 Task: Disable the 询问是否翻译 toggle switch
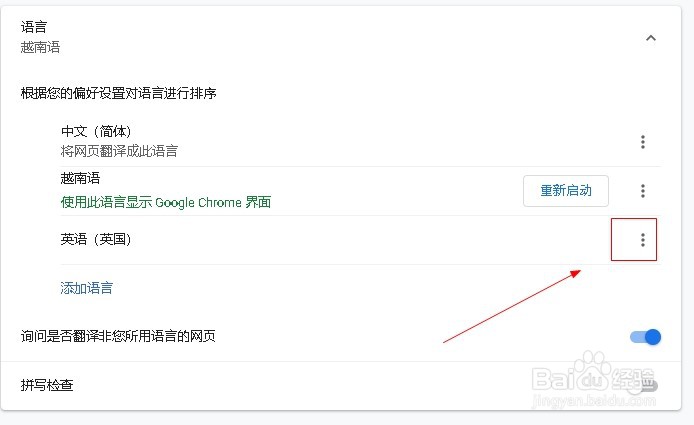[646, 337]
